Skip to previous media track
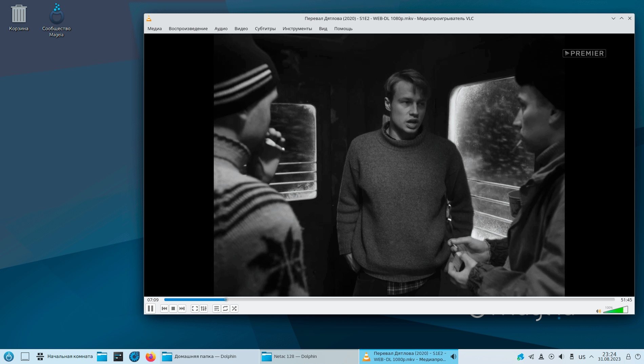This screenshot has width=644, height=364. [164, 308]
